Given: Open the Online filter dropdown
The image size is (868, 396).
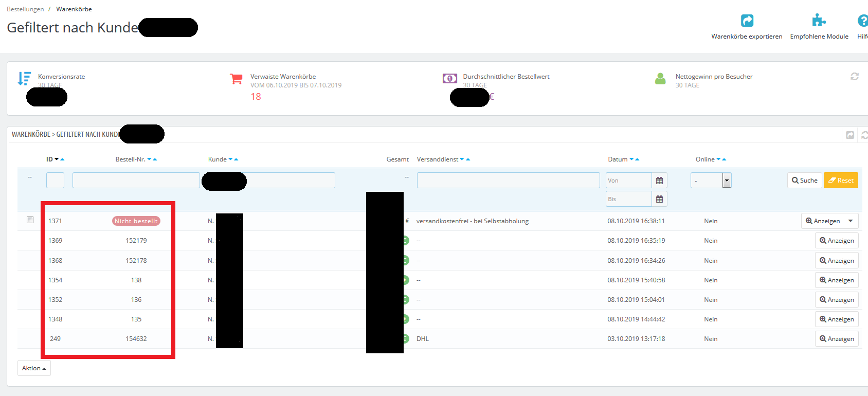Looking at the screenshot, I should coord(711,181).
